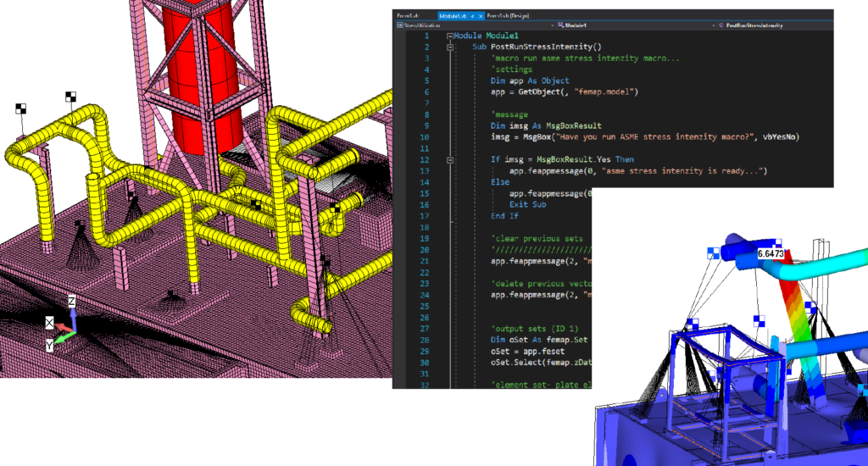Collapse the Module Module1 code block
This screenshot has height=466, width=868.
[x=450, y=36]
